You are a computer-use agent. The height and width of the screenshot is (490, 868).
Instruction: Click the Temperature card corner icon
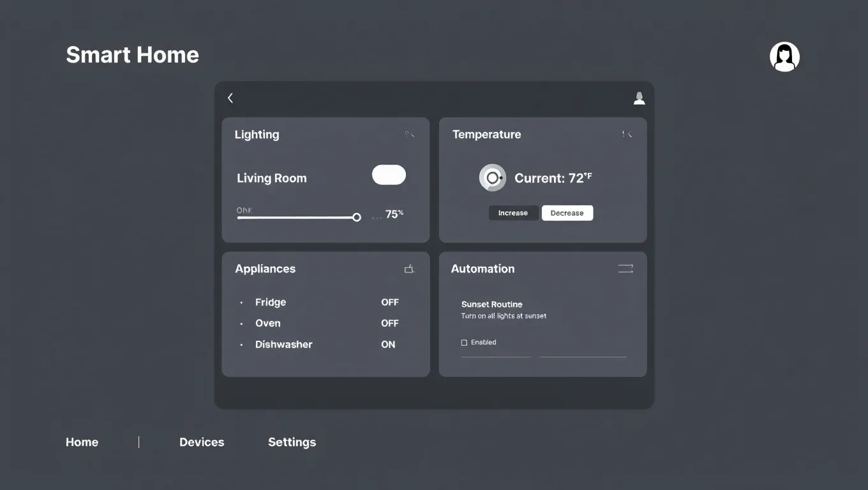point(627,135)
